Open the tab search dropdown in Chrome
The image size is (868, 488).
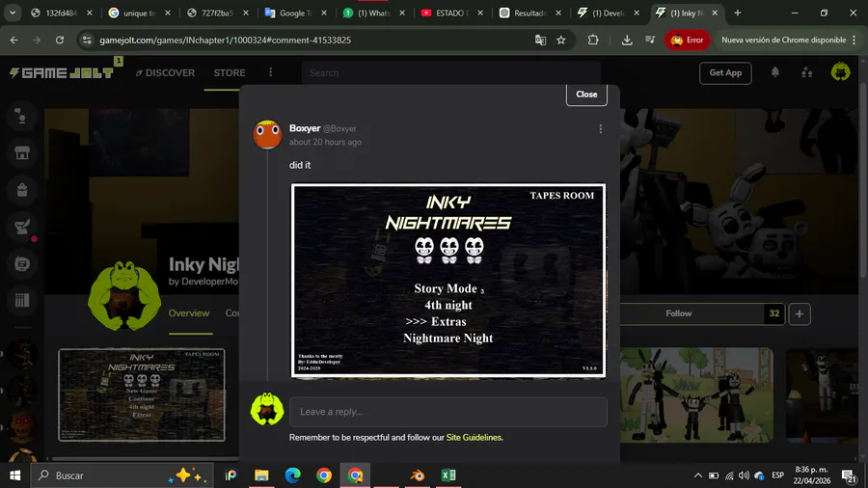(x=13, y=13)
